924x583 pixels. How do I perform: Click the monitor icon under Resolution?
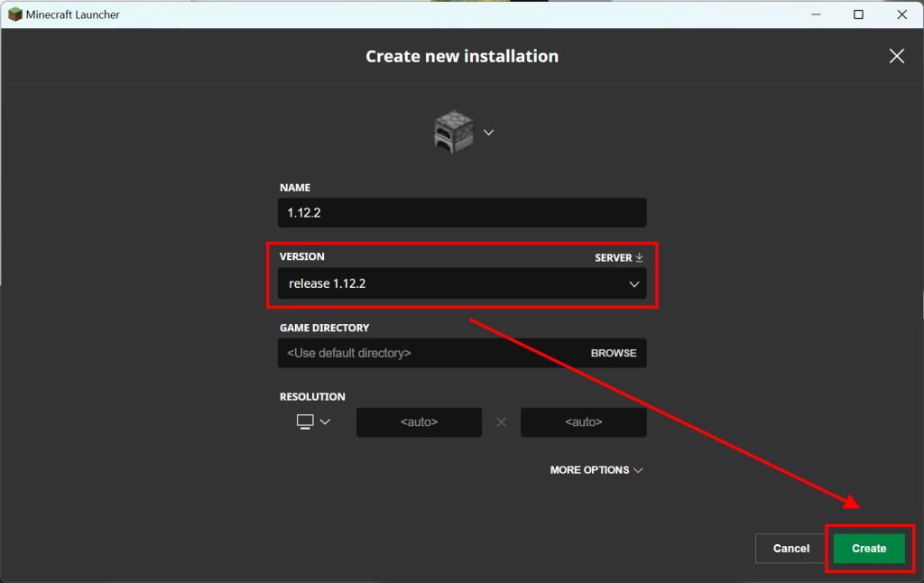point(305,421)
